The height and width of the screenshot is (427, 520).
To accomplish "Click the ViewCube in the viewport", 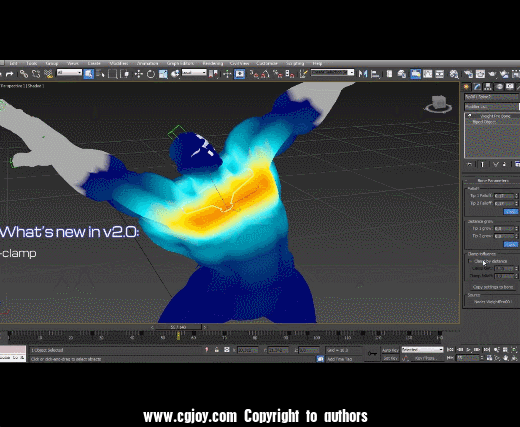I will 439,104.
